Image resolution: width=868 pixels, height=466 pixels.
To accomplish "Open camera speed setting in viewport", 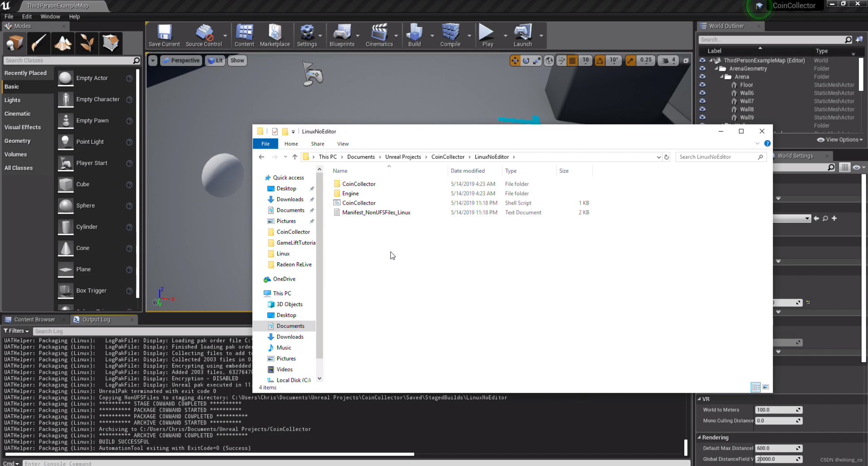I will pyautogui.click(x=668, y=61).
